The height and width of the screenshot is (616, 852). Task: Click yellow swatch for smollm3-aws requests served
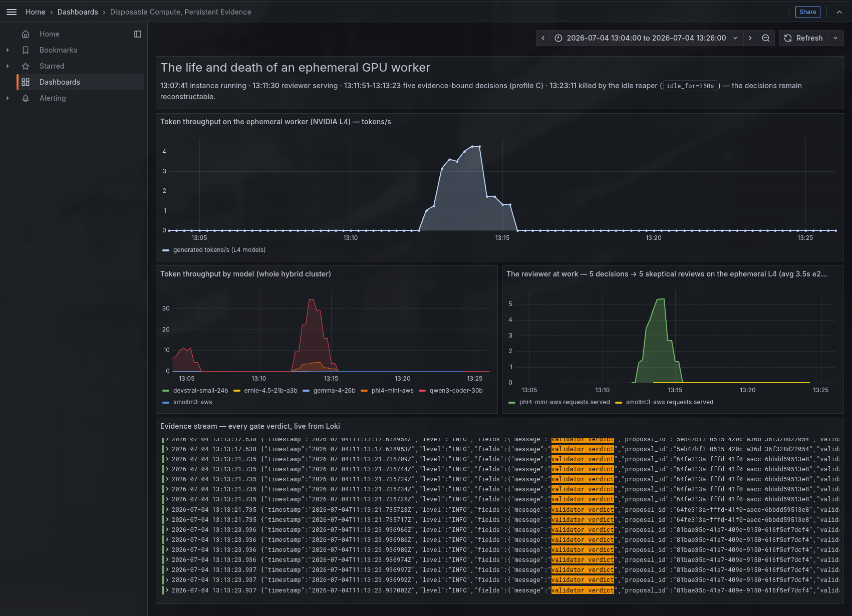(619, 402)
